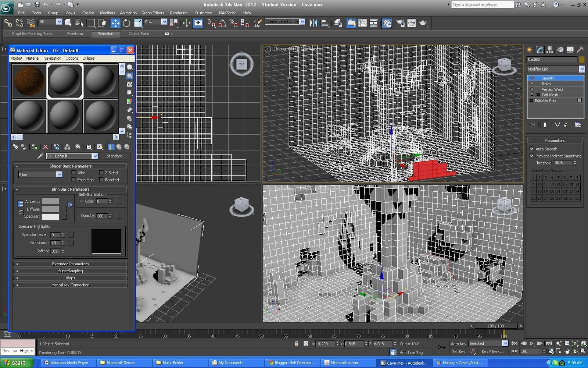
Task: Toggle the Auto Smooth checkbox
Action: coord(532,149)
